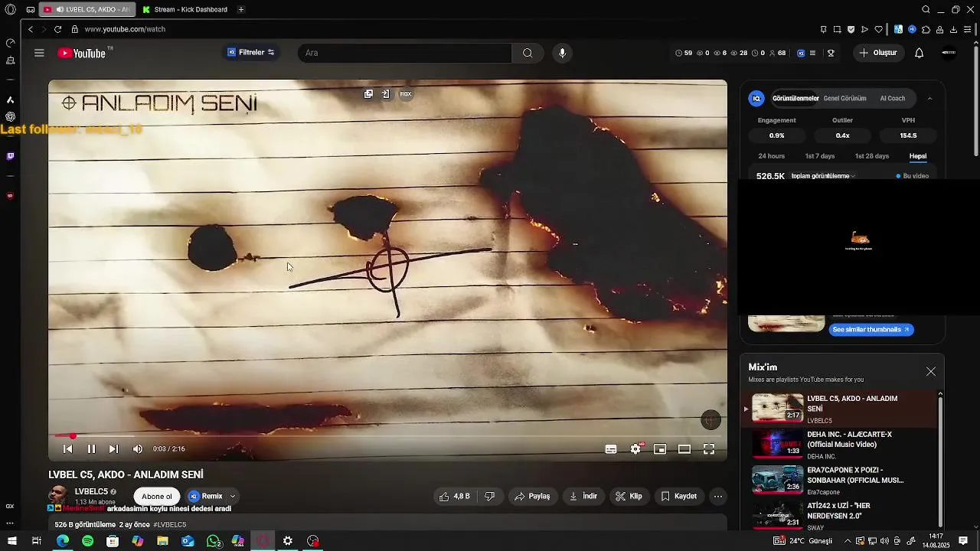Toggle the 'Bu video' legend marker
The width and height of the screenshot is (980, 551).
tap(913, 176)
